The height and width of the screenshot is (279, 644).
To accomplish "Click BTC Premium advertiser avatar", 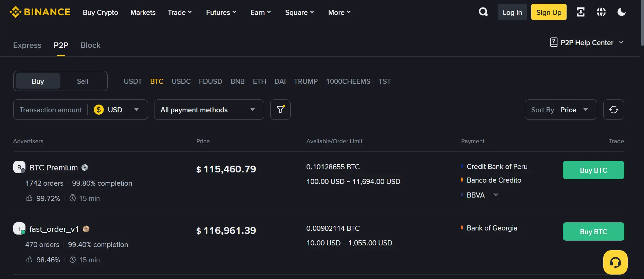I will (19, 167).
